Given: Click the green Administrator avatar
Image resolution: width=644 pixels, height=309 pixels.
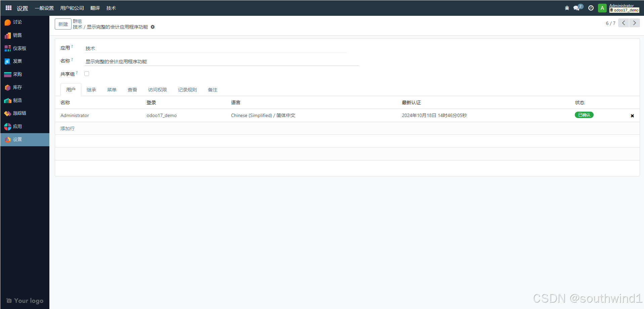Looking at the screenshot, I should click(x=602, y=8).
